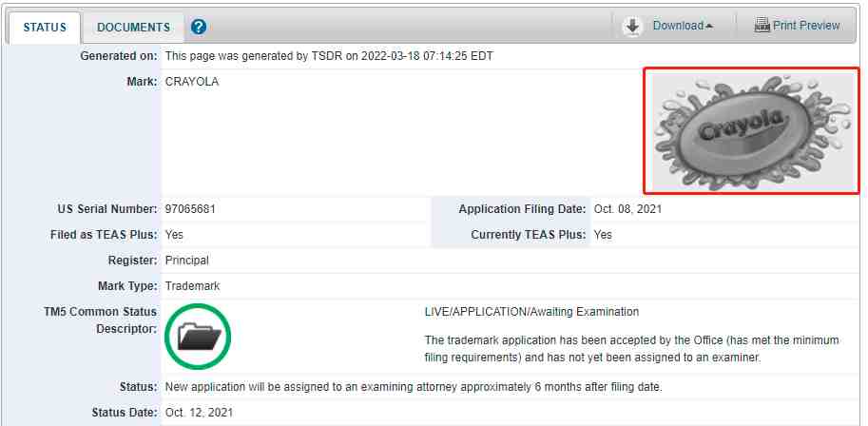Click the printer icon beside Print Preview
This screenshot has height=426, width=868.
tap(762, 26)
